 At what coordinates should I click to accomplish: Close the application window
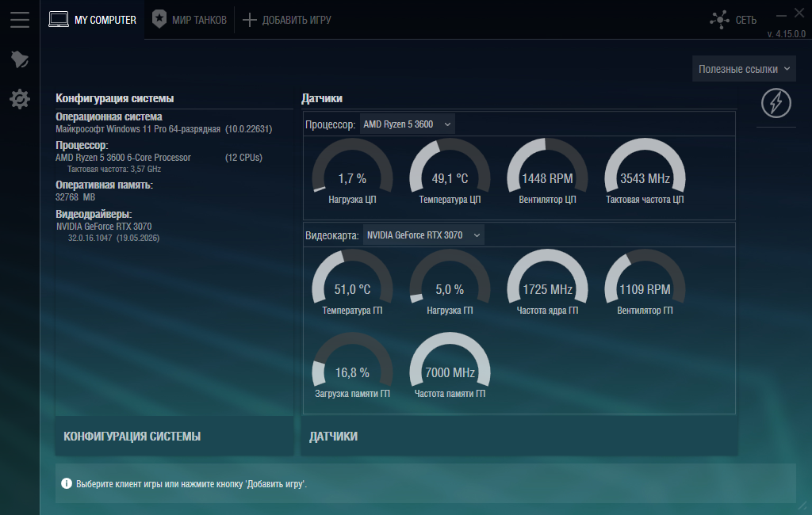pos(799,13)
